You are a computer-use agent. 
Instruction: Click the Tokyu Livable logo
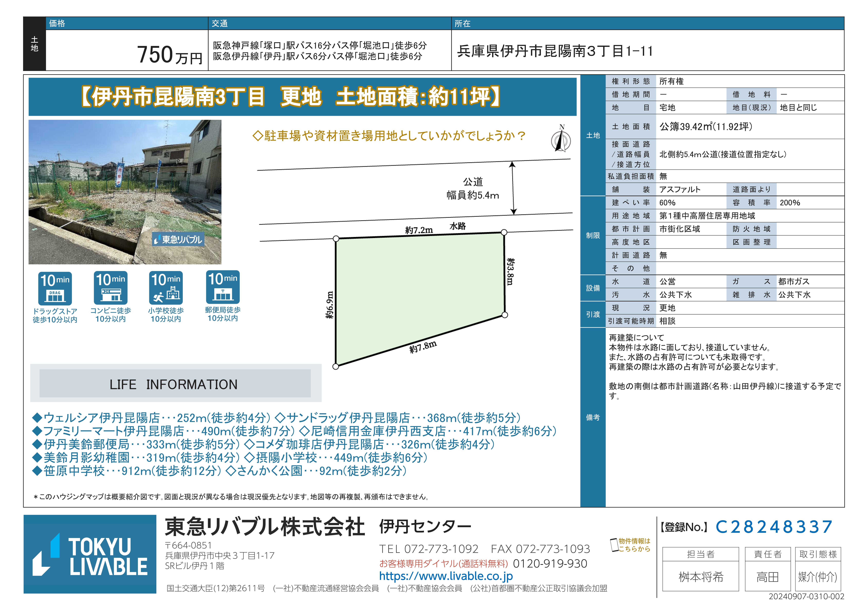(x=90, y=554)
